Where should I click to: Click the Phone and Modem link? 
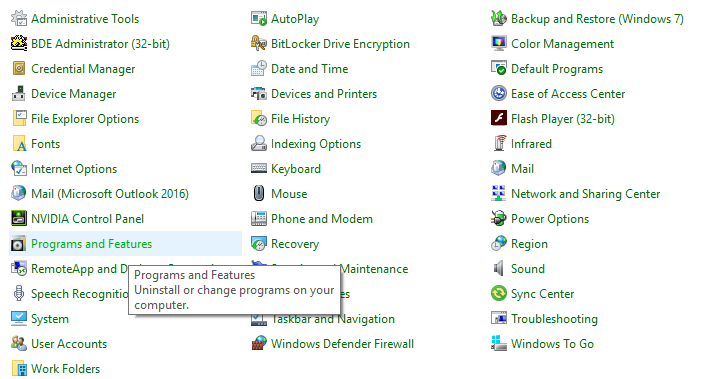click(321, 219)
